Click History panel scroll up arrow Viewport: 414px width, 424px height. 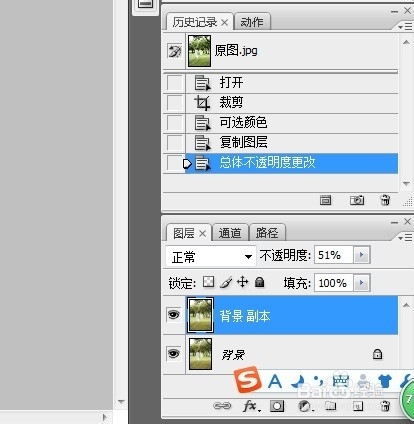pyautogui.click(x=406, y=42)
